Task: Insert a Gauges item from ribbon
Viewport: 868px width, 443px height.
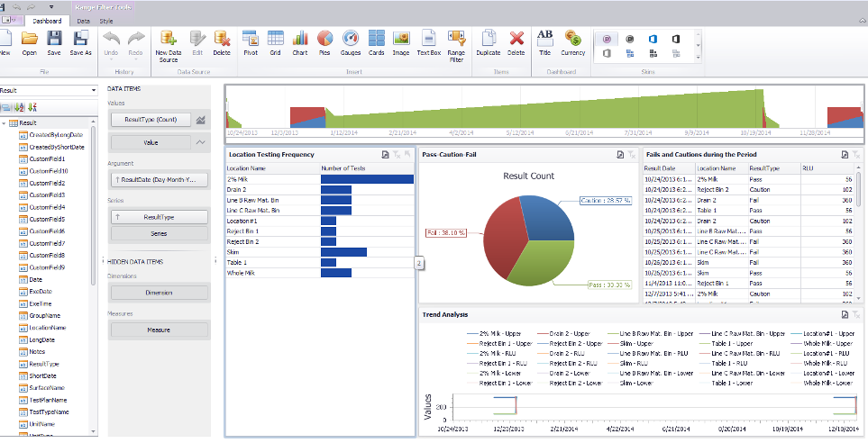Action: (351, 41)
